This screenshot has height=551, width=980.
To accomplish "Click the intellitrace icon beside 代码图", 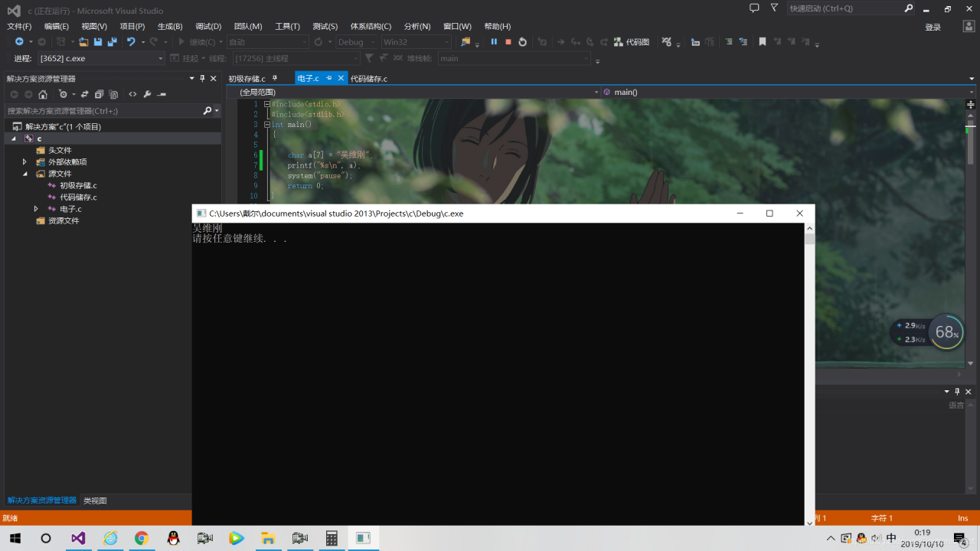I will point(667,42).
